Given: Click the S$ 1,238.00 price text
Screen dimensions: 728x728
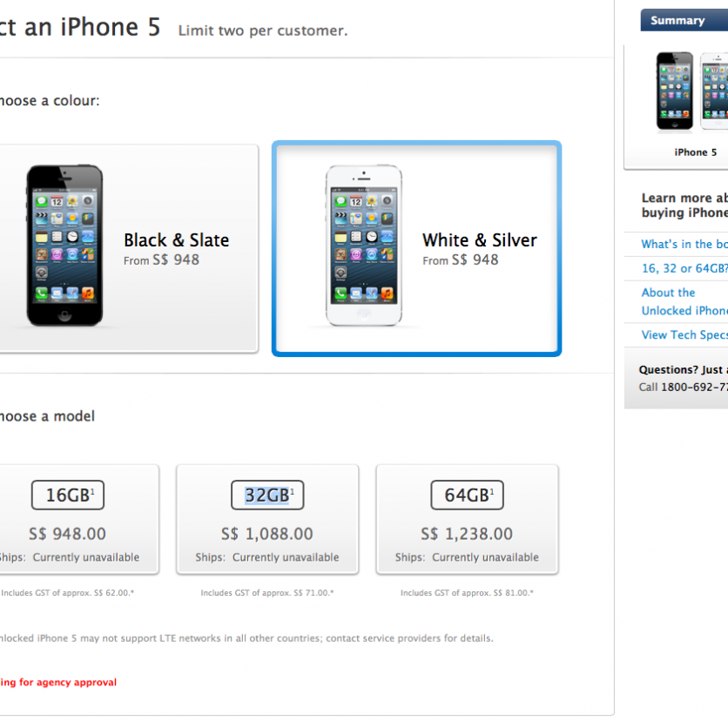Looking at the screenshot, I should pos(467,534).
